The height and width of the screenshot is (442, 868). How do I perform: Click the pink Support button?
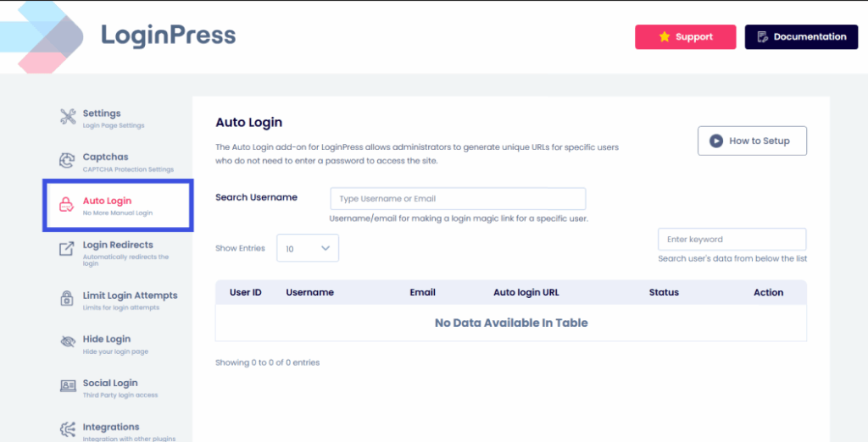[685, 37]
